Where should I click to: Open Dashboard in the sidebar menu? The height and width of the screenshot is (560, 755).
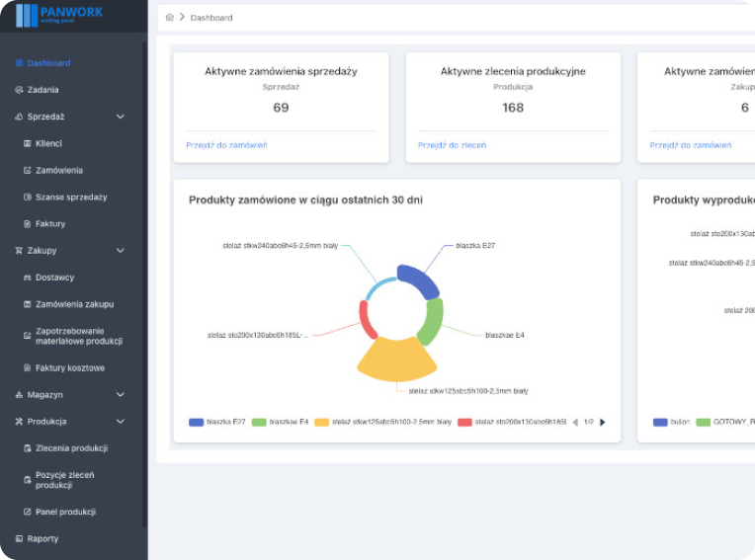pyautogui.click(x=48, y=63)
